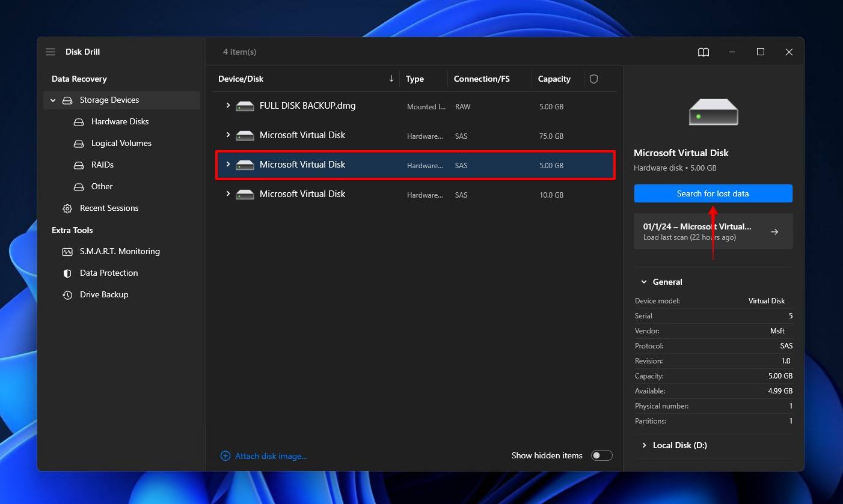Expand the 75.0 GB Microsoft Virtual Disk
Image resolution: width=843 pixels, height=504 pixels.
coord(228,135)
